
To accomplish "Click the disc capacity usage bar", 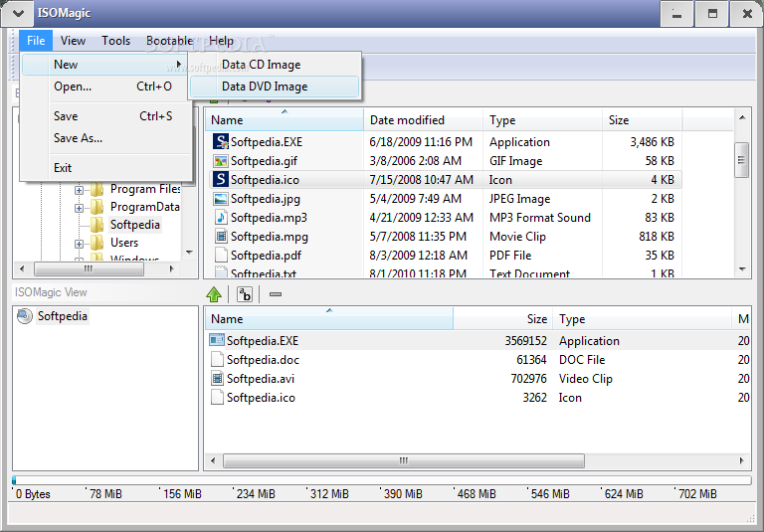I will coord(382,480).
